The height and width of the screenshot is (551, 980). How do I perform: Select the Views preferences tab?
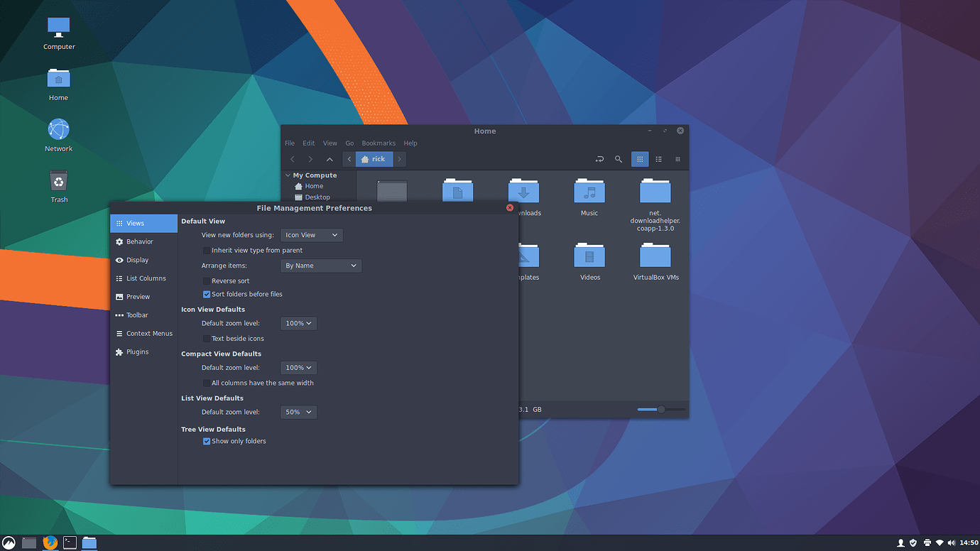click(x=143, y=223)
